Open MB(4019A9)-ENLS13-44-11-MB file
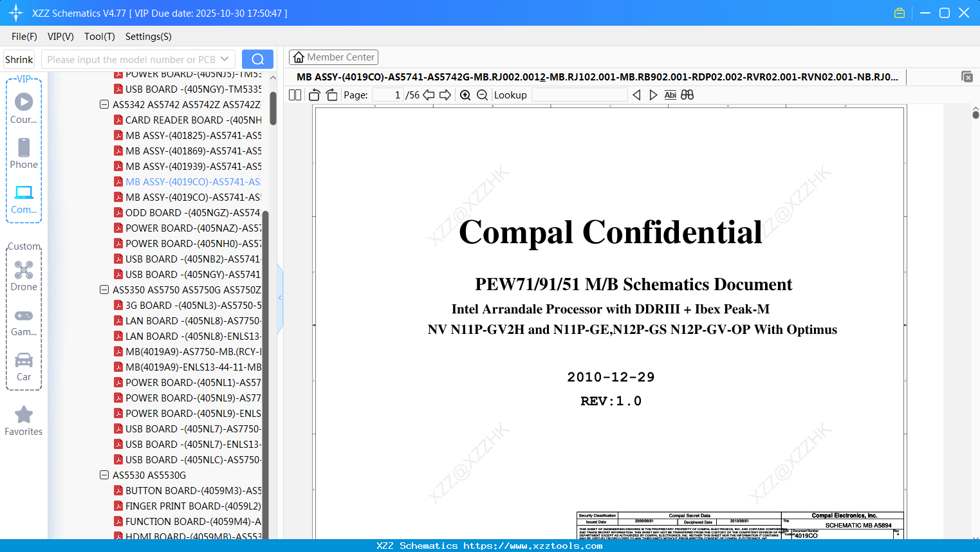Screen dimensions: 980x552 (188, 367)
